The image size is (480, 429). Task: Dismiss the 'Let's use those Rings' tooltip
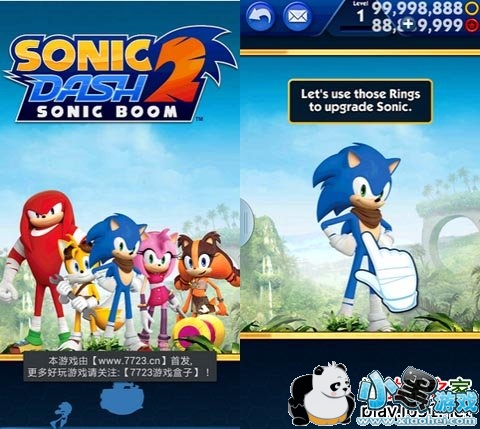(360, 101)
